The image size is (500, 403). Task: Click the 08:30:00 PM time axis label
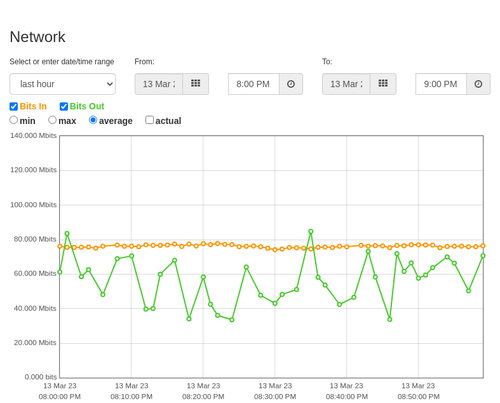(x=275, y=397)
